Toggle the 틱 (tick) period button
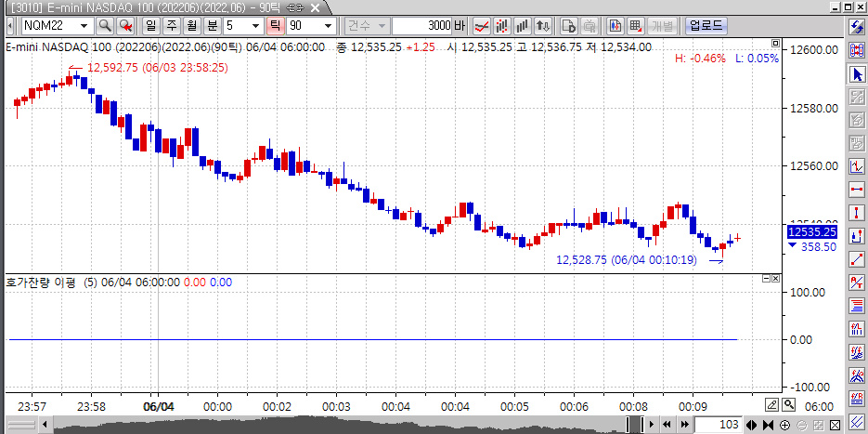Image resolution: width=868 pixels, height=434 pixels. coord(275,25)
